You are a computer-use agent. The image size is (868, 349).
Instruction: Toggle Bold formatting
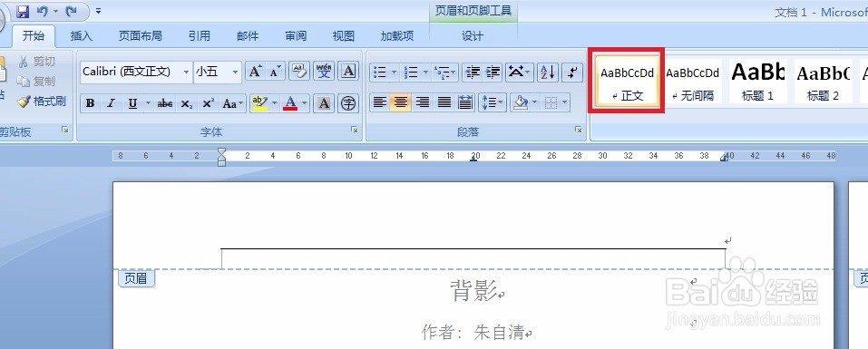90,103
